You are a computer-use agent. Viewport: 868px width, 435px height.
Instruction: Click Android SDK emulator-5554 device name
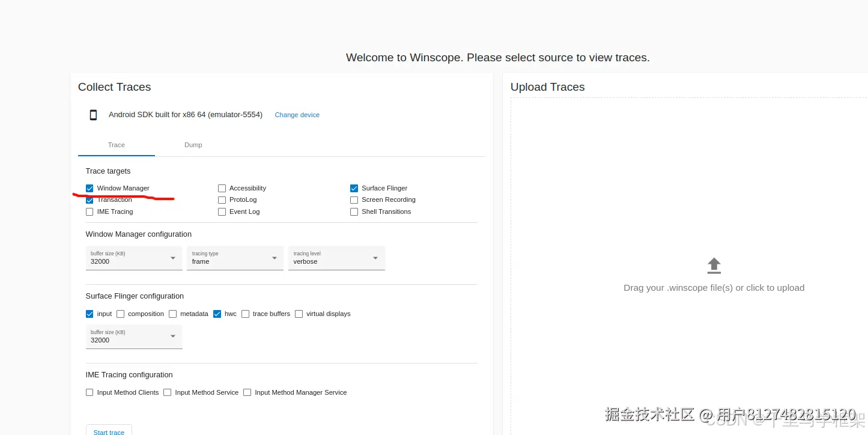pos(186,115)
